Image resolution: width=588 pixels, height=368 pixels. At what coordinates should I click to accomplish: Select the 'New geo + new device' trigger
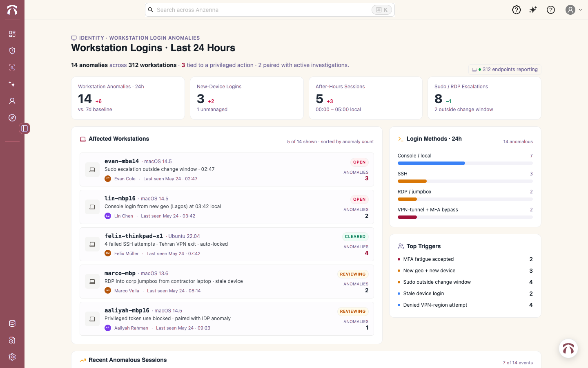(465, 271)
